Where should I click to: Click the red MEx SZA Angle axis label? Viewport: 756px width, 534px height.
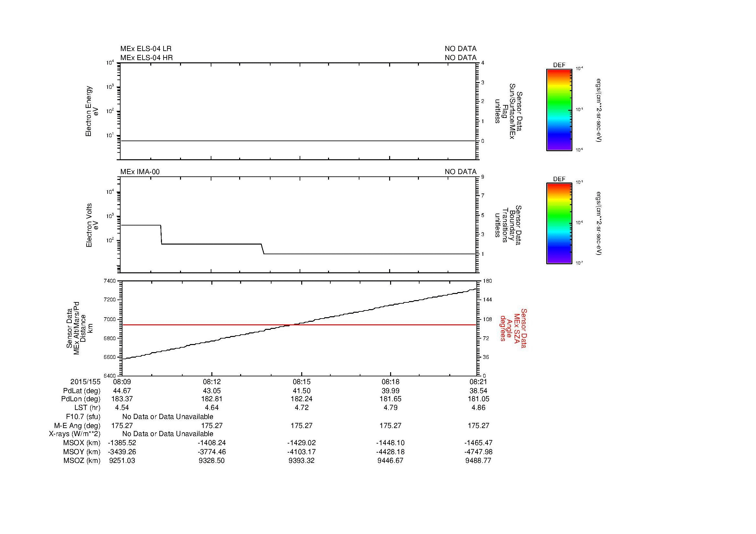pyautogui.click(x=513, y=328)
